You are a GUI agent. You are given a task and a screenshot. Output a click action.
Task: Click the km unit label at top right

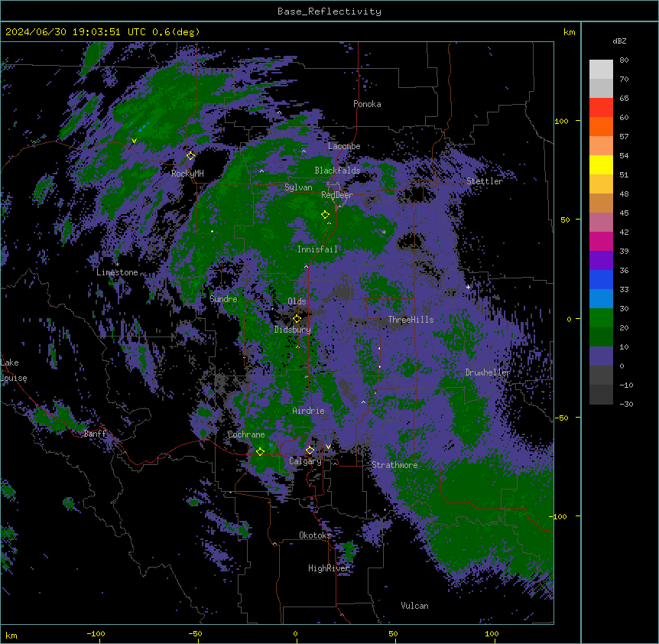click(569, 32)
